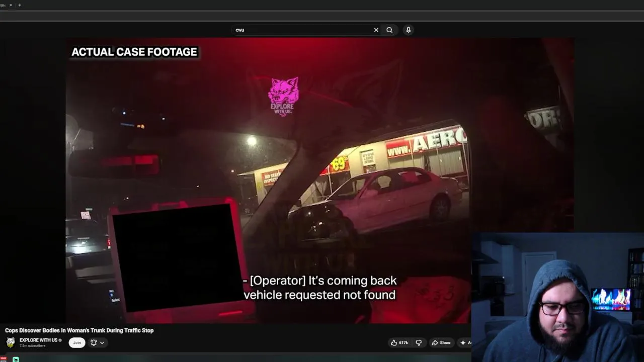The height and width of the screenshot is (362, 644).
Task: Open notification bell dropdown
Action: pyautogui.click(x=98, y=342)
